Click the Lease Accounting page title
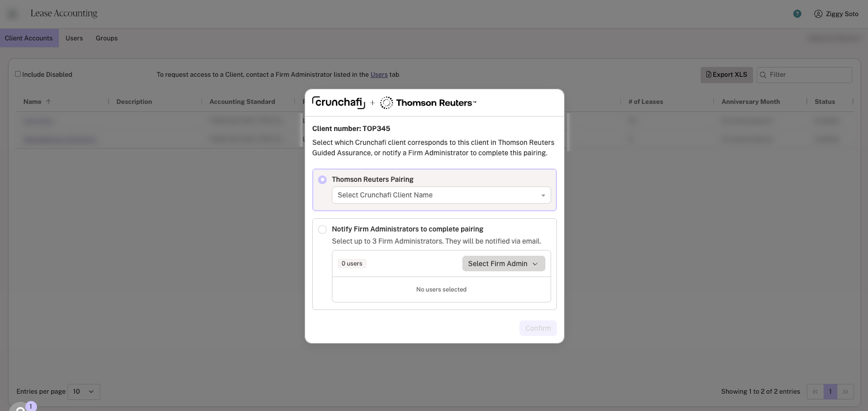 pyautogui.click(x=64, y=13)
